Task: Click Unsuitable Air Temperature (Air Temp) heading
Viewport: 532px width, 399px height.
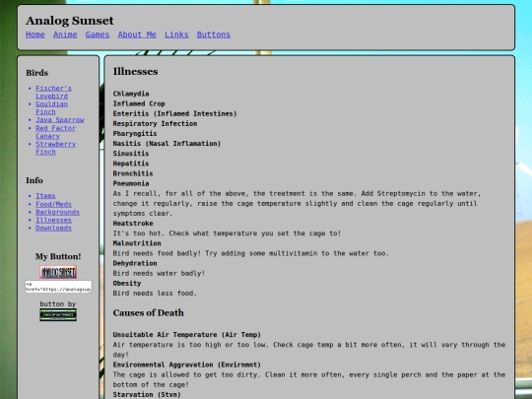Action: click(x=187, y=335)
